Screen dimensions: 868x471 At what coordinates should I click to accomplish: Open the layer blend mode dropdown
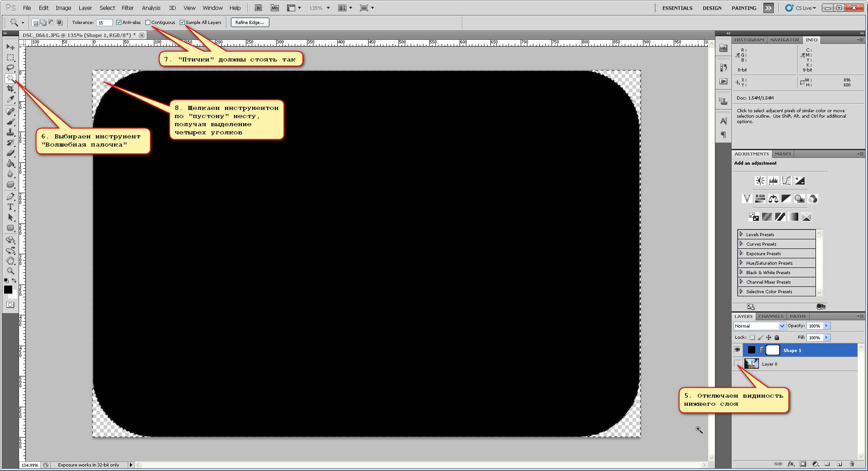pyautogui.click(x=759, y=326)
